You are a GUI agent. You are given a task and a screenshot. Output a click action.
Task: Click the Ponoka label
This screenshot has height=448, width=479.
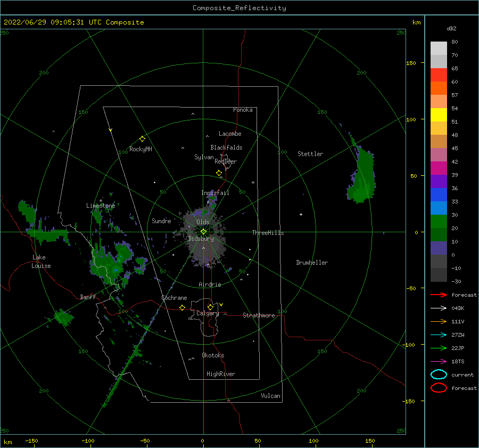click(x=243, y=110)
